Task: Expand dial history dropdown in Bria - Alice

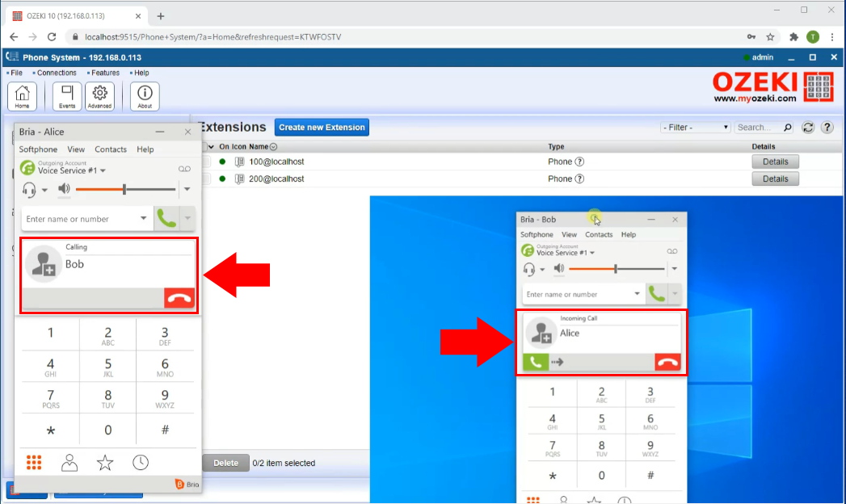Action: tap(144, 219)
